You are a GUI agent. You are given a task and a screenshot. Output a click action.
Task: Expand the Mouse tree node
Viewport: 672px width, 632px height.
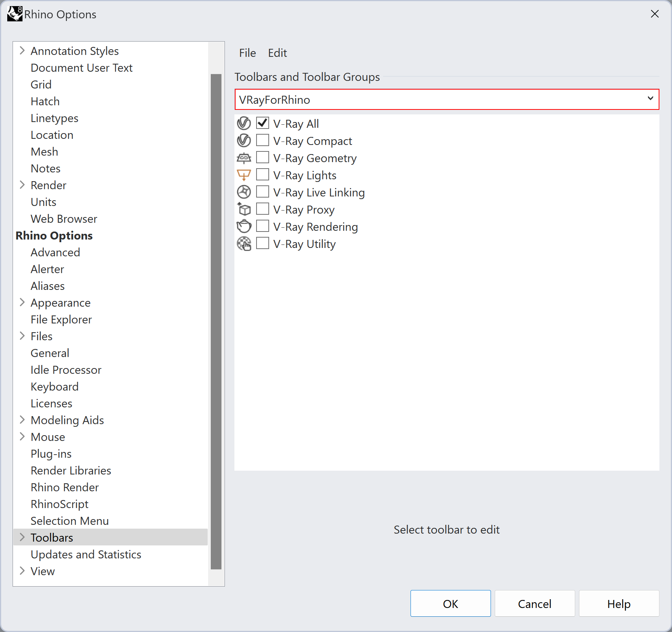pyautogui.click(x=22, y=437)
